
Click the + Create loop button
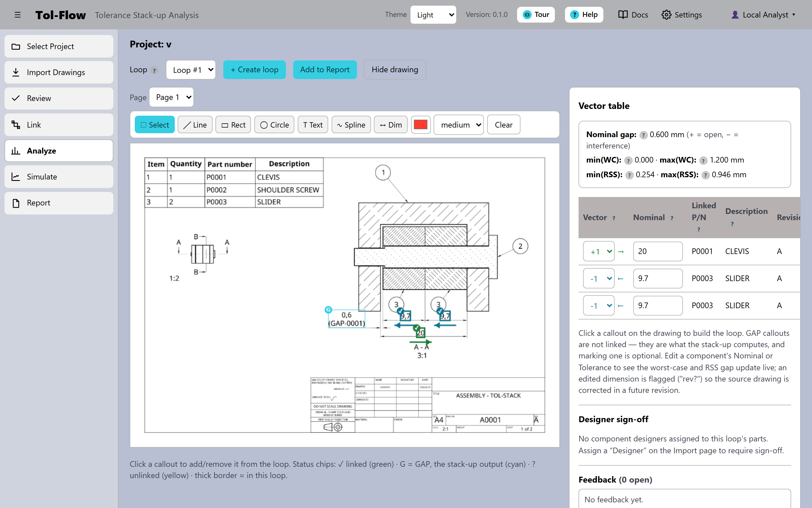[x=254, y=70]
